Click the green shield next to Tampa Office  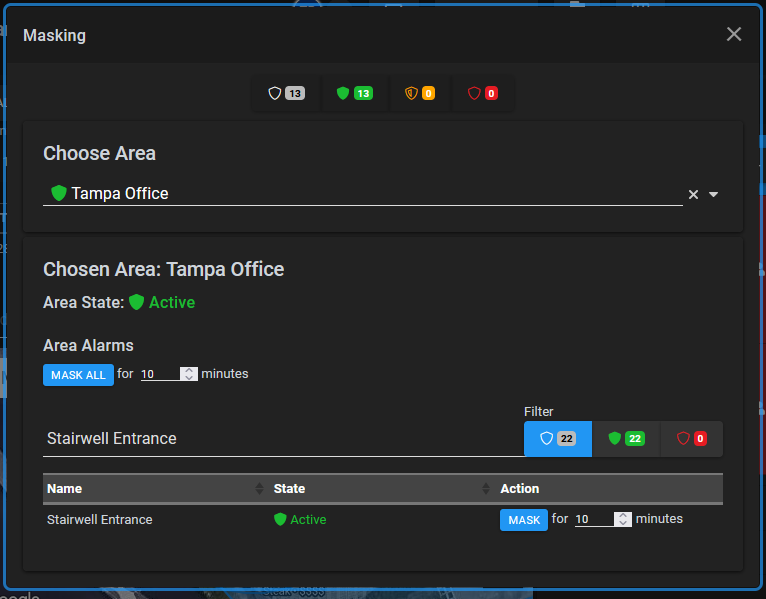59,193
